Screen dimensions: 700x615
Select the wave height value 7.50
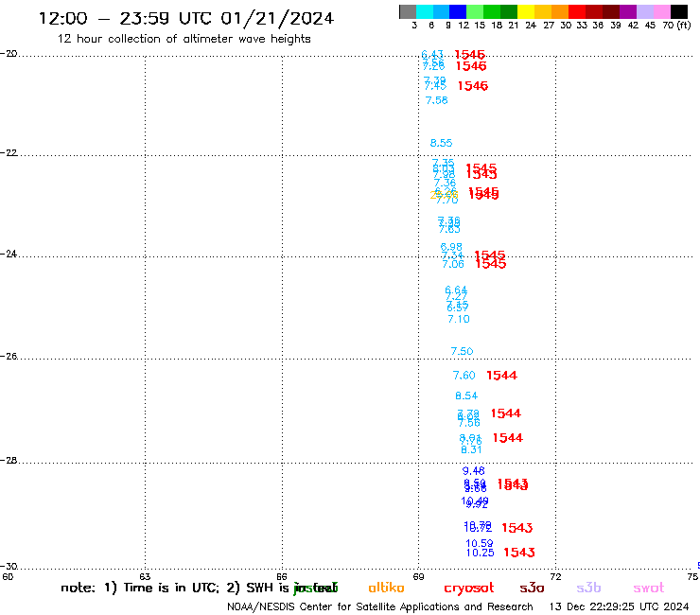[x=462, y=351]
